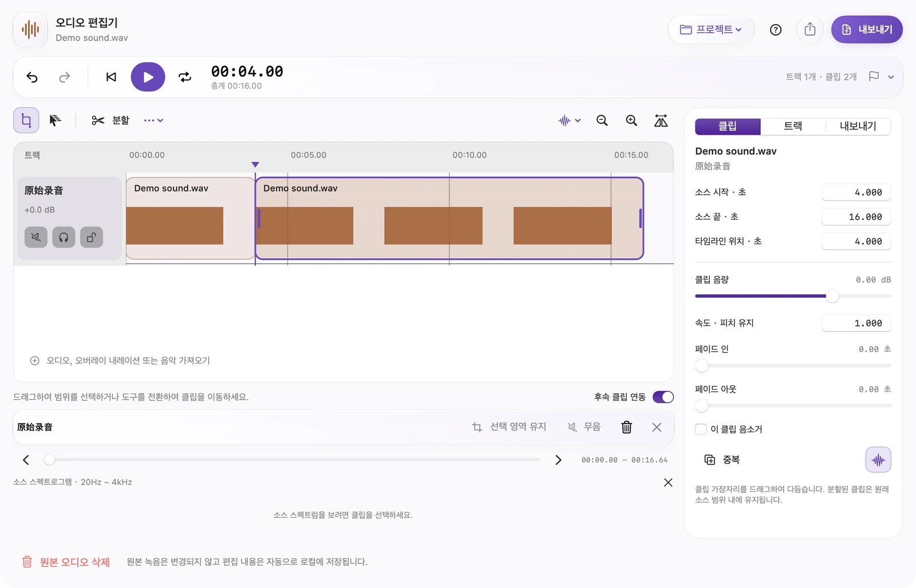Select the move clip pointer tool
The height and width of the screenshot is (588, 916).
pos(55,120)
